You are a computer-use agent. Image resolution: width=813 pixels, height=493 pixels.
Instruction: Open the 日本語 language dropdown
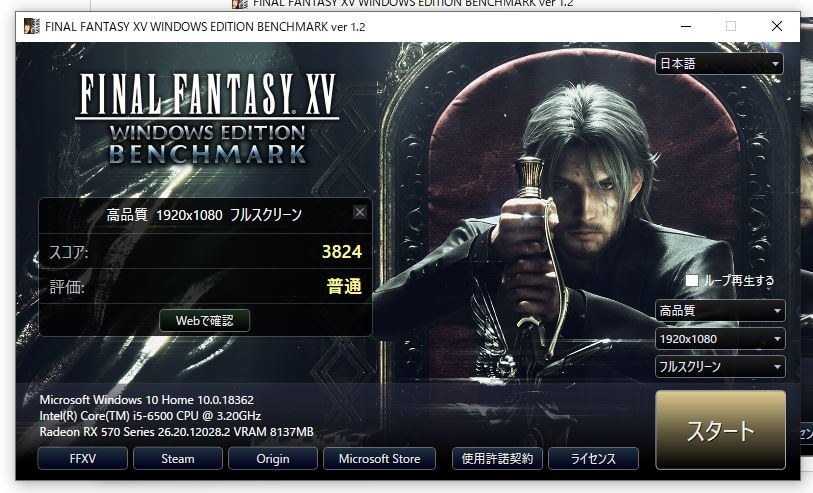coord(719,64)
